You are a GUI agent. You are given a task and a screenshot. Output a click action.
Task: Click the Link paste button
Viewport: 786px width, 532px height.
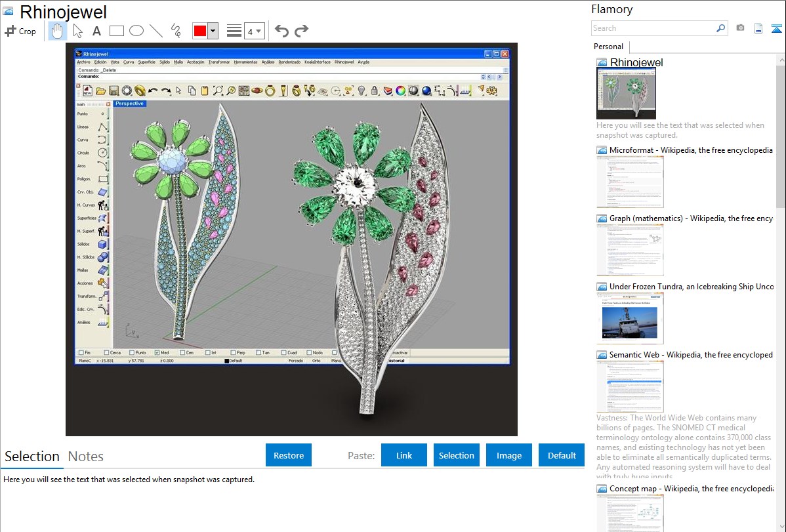click(404, 455)
